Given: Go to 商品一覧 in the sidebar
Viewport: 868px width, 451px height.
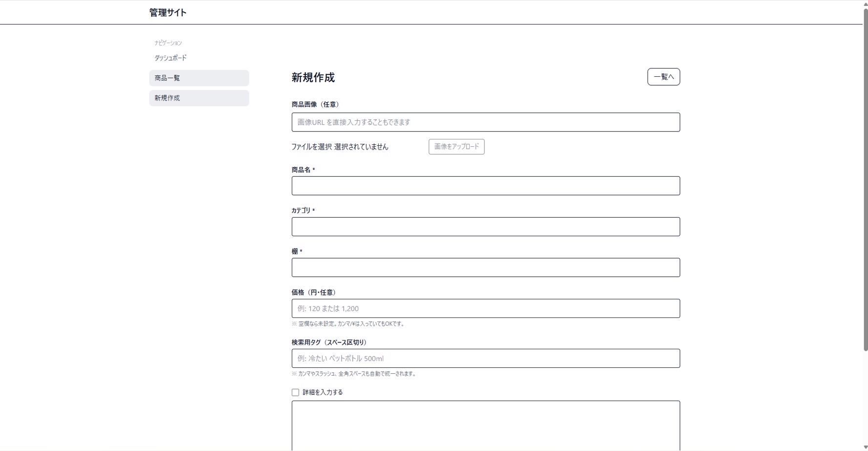Looking at the screenshot, I should 199,78.
